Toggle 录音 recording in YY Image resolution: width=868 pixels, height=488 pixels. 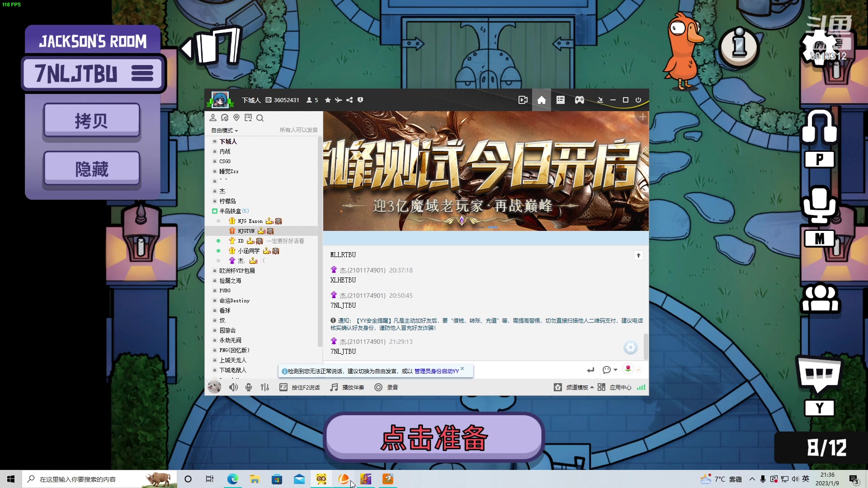[387, 387]
